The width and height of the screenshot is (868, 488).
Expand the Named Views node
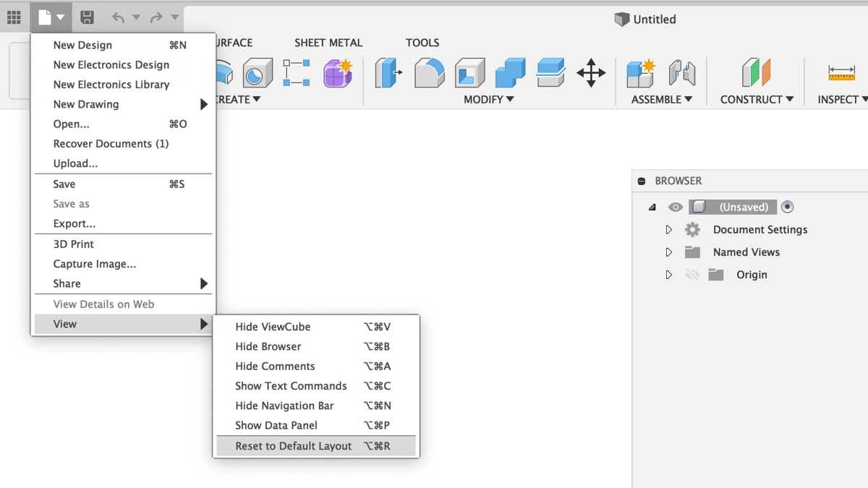669,252
